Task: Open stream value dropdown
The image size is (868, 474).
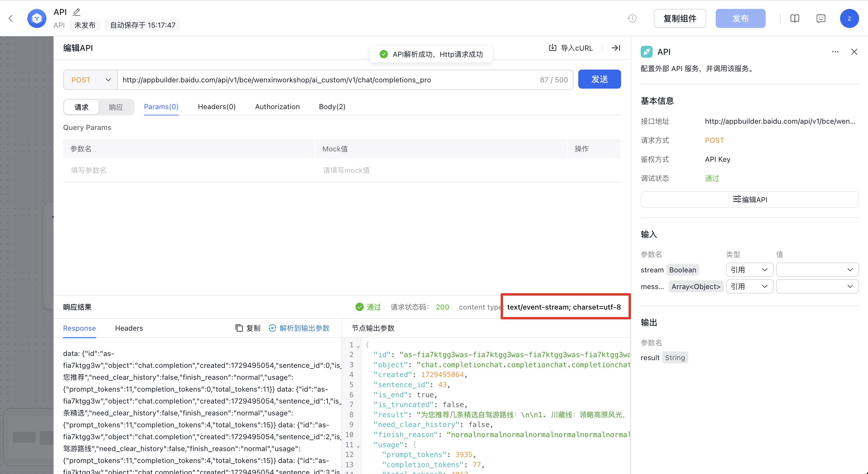Action: click(x=817, y=269)
